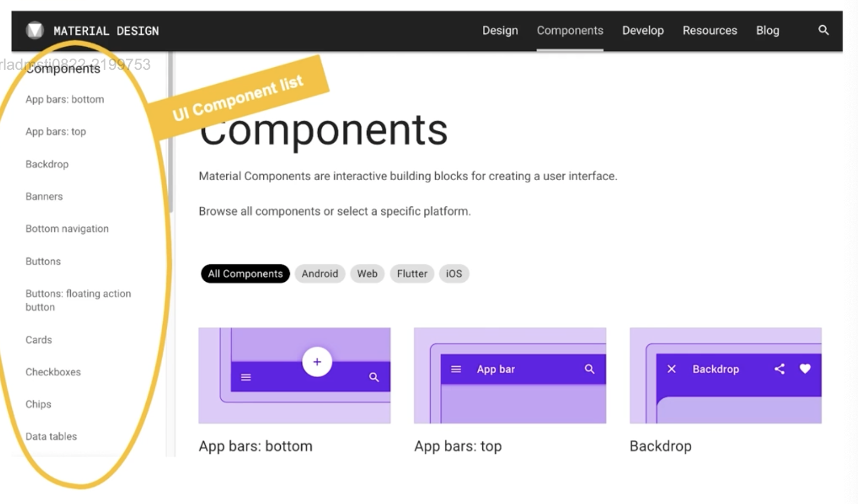
Task: Go to the Develop nav tab
Action: coord(643,30)
